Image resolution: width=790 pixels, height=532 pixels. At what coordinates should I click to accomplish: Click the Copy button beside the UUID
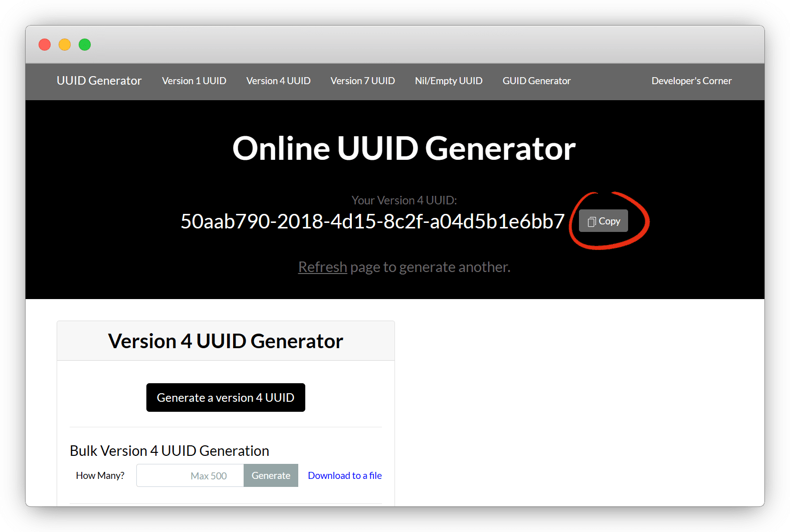[x=603, y=221]
